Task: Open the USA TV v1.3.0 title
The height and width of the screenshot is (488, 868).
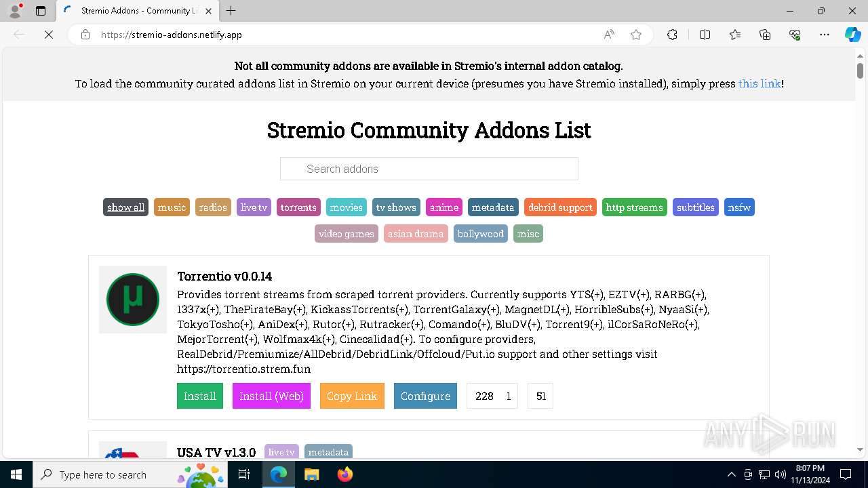Action: coord(216,452)
